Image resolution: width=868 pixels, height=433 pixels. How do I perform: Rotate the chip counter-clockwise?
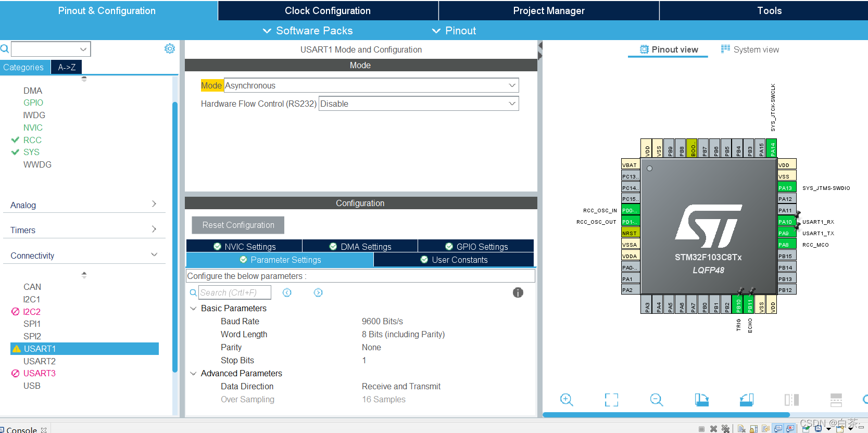pyautogui.click(x=747, y=400)
